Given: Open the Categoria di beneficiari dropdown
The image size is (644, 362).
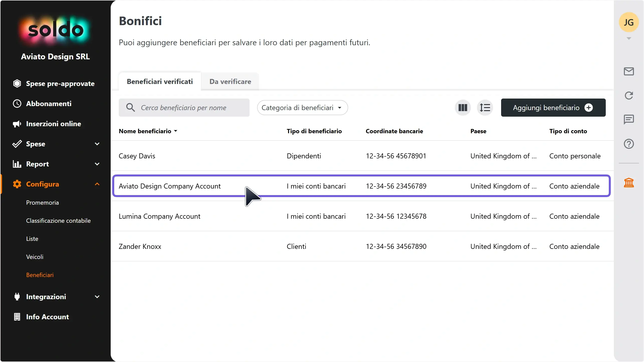Looking at the screenshot, I should tap(302, 108).
